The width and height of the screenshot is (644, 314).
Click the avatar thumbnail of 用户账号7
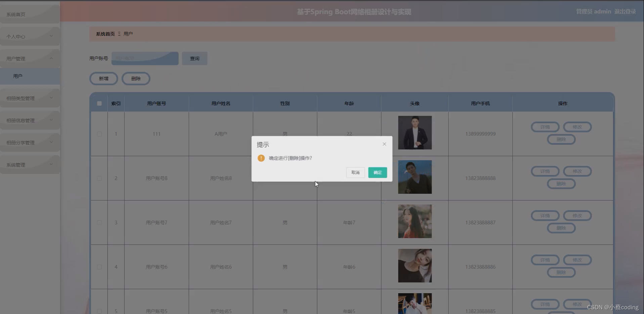[415, 221]
